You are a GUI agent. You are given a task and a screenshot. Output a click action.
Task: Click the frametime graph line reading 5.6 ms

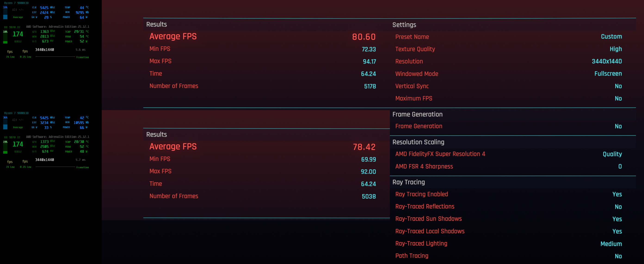(x=55, y=57)
